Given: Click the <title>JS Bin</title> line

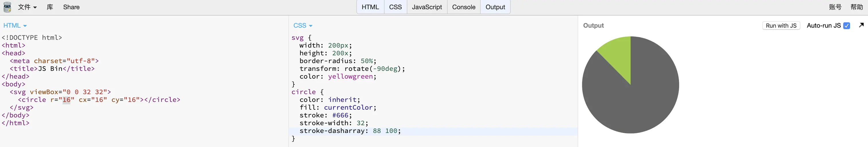Looking at the screenshot, I should [52, 69].
